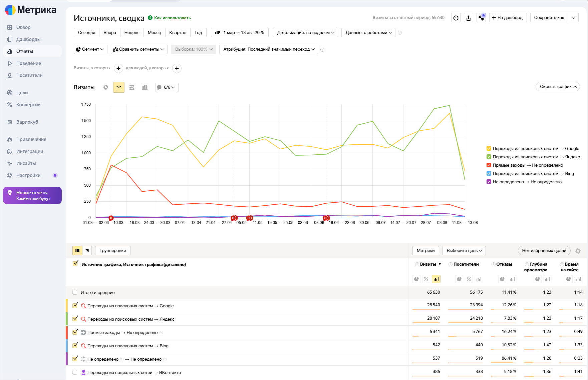Open Дашборды in sidebar
The height and width of the screenshot is (380, 588).
(32, 39)
